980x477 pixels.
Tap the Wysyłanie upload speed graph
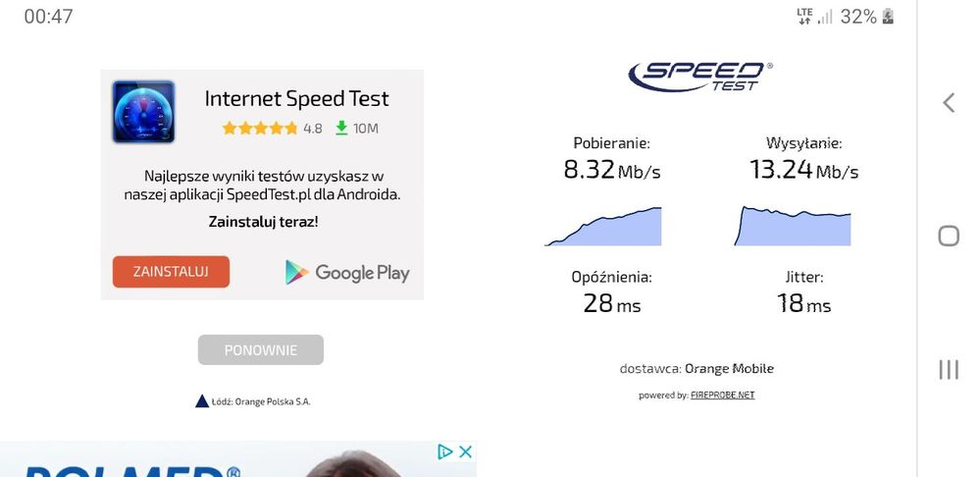[x=793, y=227]
